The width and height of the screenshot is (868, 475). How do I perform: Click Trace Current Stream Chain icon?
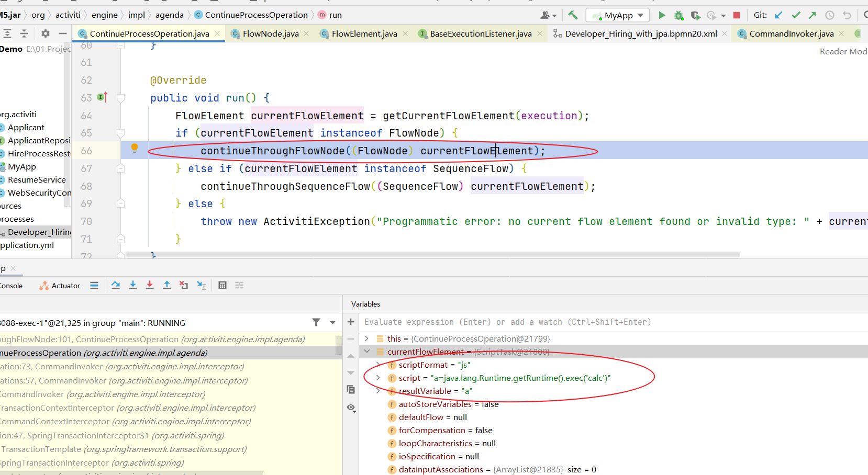[239, 285]
